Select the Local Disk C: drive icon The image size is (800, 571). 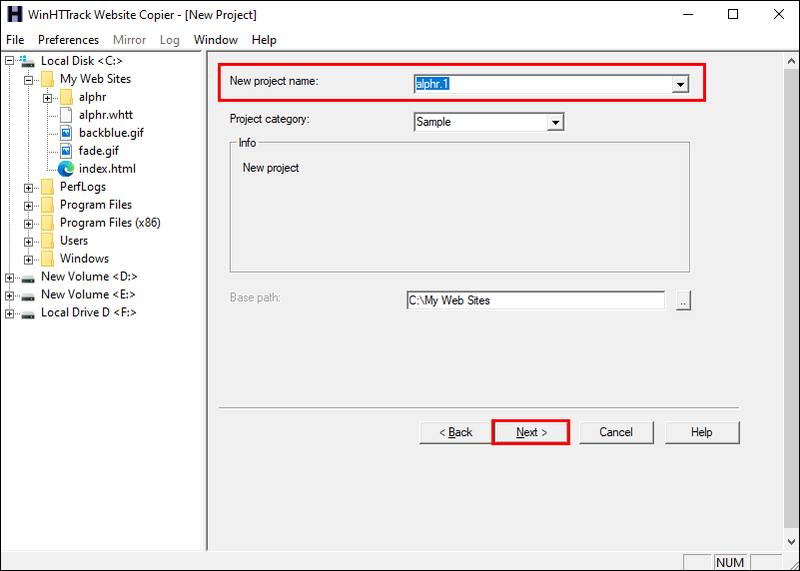tap(27, 61)
